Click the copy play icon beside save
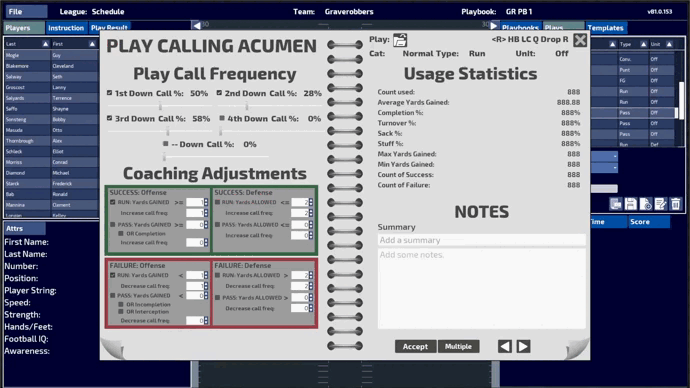The width and height of the screenshot is (690, 388). [615, 204]
